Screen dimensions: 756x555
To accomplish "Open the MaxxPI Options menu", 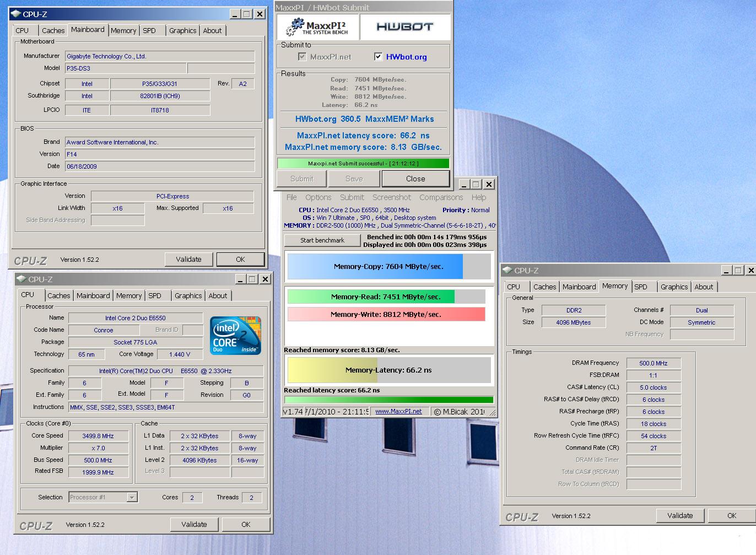I will coord(318,197).
